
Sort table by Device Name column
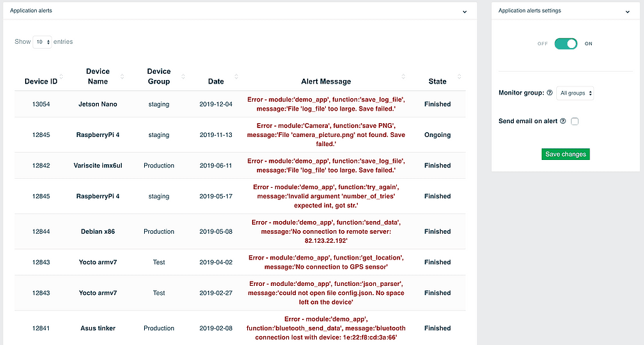point(97,77)
